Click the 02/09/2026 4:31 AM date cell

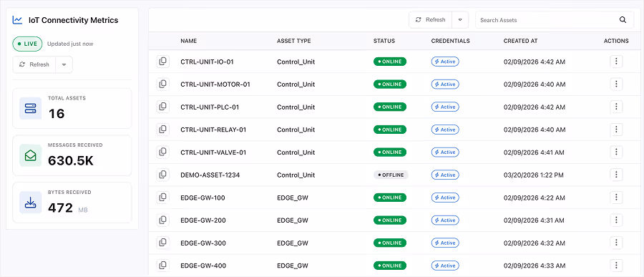(x=535, y=220)
